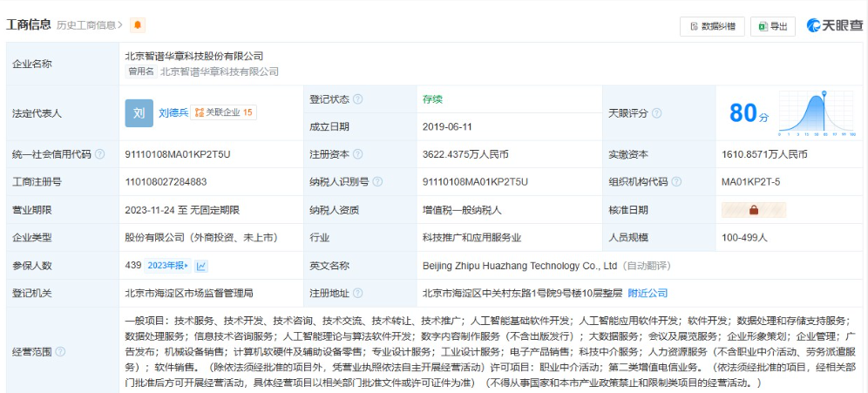This screenshot has width=868, height=393.
Task: Click help icon beside 登记状态
Action: click(357, 99)
